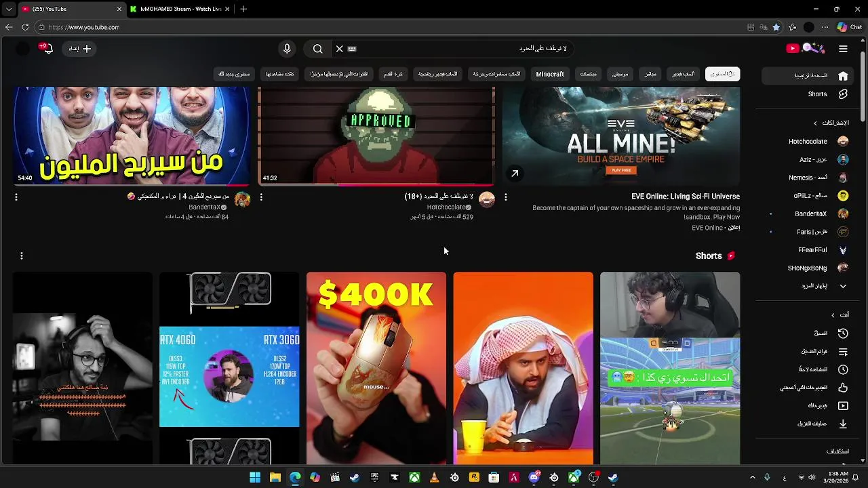The height and width of the screenshot is (488, 868).
Task: Open the RTX 4060 vs 3060 Short
Action: (229, 368)
